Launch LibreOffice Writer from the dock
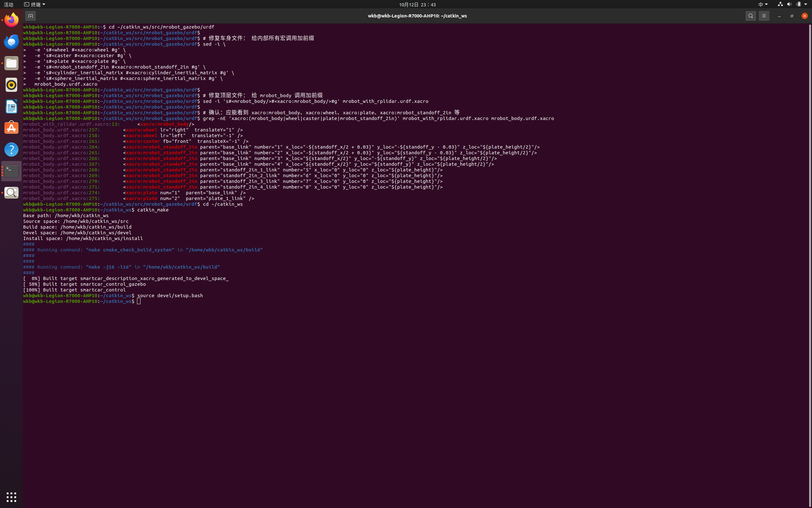The image size is (812, 508). tap(11, 106)
